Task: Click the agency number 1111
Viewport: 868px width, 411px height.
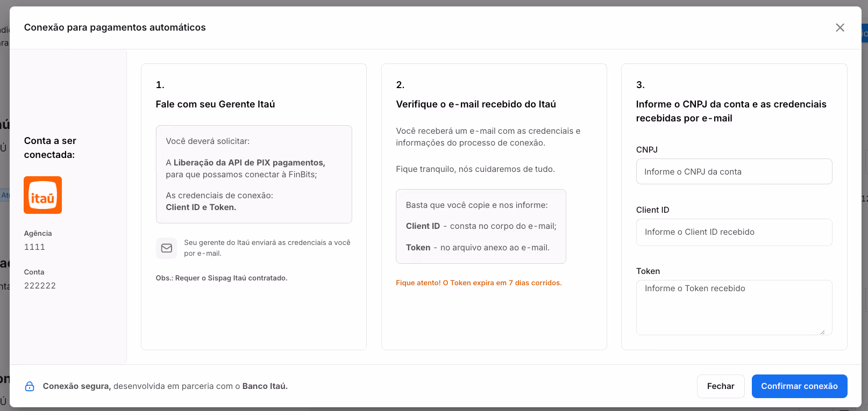Action: [34, 247]
